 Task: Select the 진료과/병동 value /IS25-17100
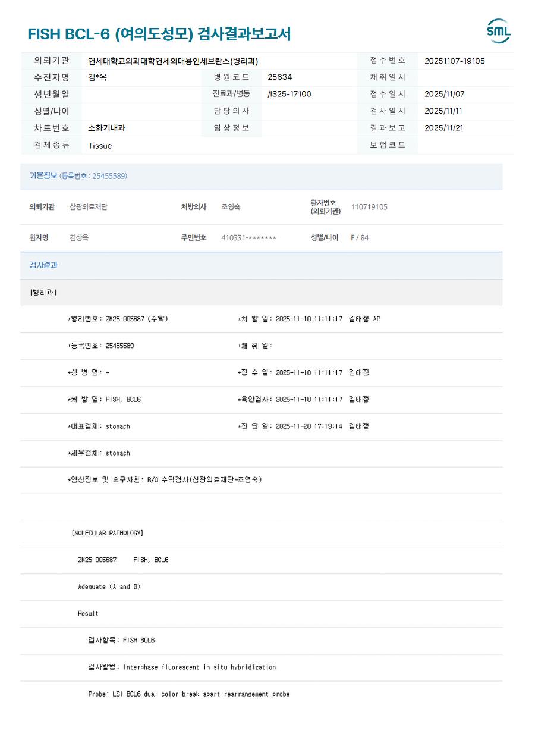coord(289,94)
